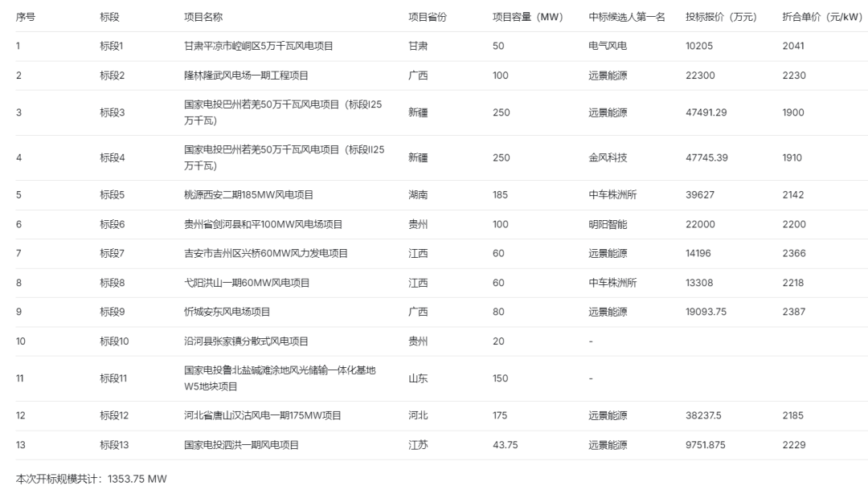Click the 电气风电 bidder cell
Image resolution: width=868 pixels, height=490 pixels.
coord(608,46)
